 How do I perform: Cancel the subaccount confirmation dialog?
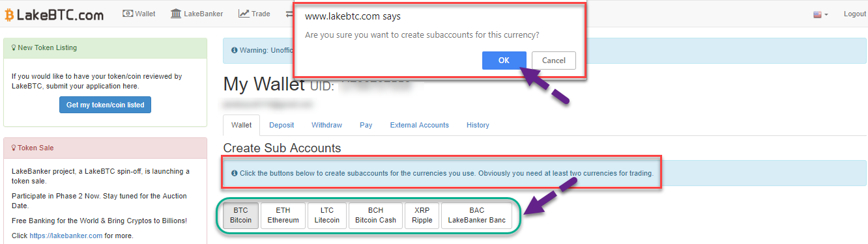(x=554, y=60)
